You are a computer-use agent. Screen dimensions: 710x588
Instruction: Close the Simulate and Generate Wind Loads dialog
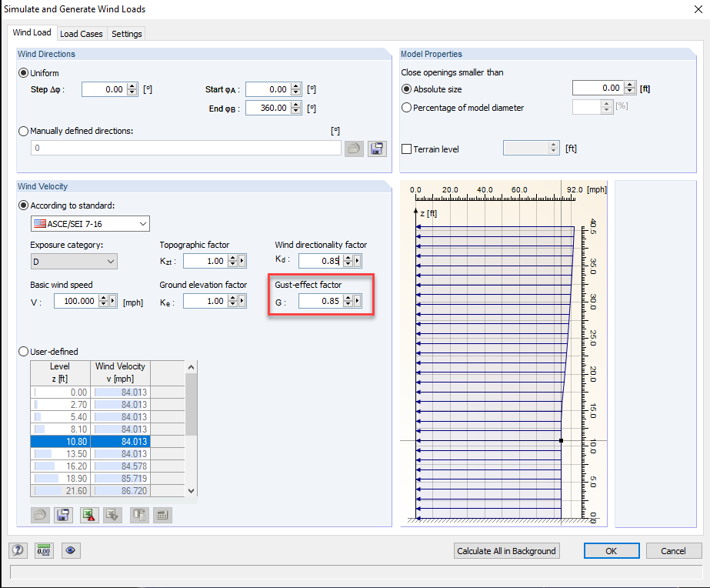click(698, 9)
